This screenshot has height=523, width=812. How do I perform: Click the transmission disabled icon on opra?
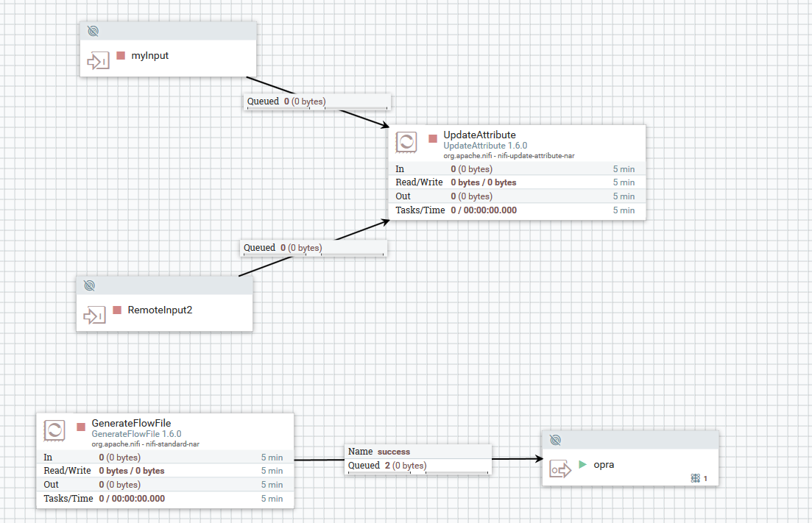click(x=555, y=440)
